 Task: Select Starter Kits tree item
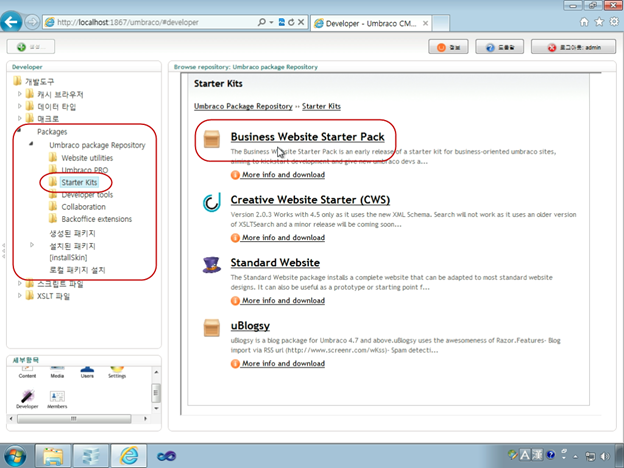tap(79, 182)
